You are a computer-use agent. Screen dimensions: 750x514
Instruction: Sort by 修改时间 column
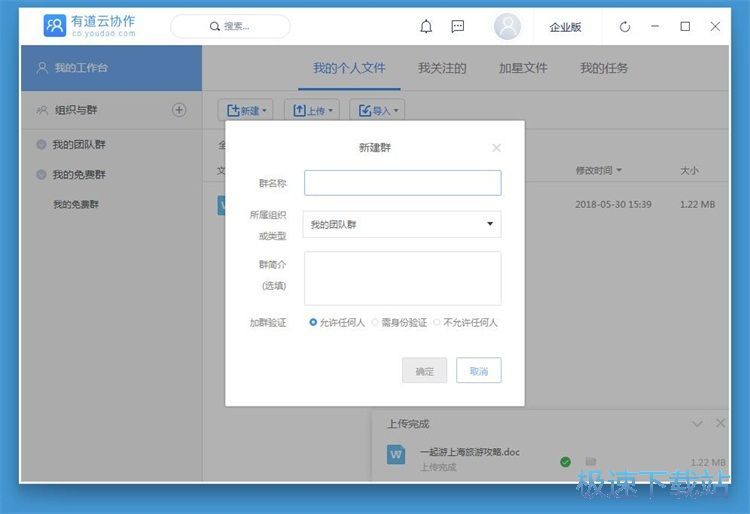tap(598, 170)
